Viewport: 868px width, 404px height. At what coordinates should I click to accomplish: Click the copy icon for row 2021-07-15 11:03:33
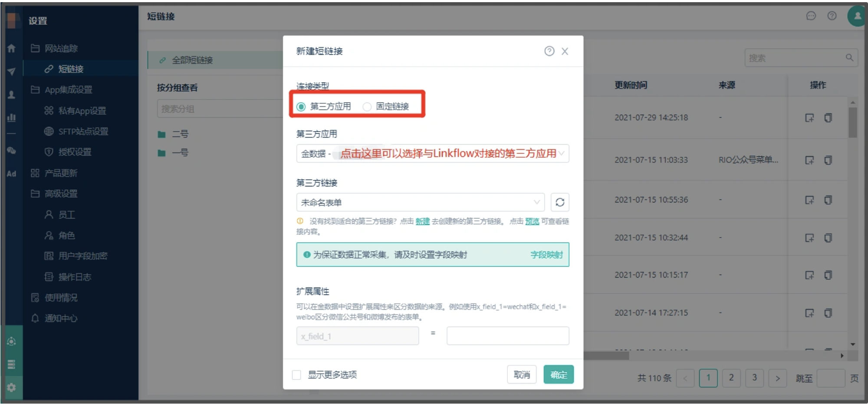828,160
